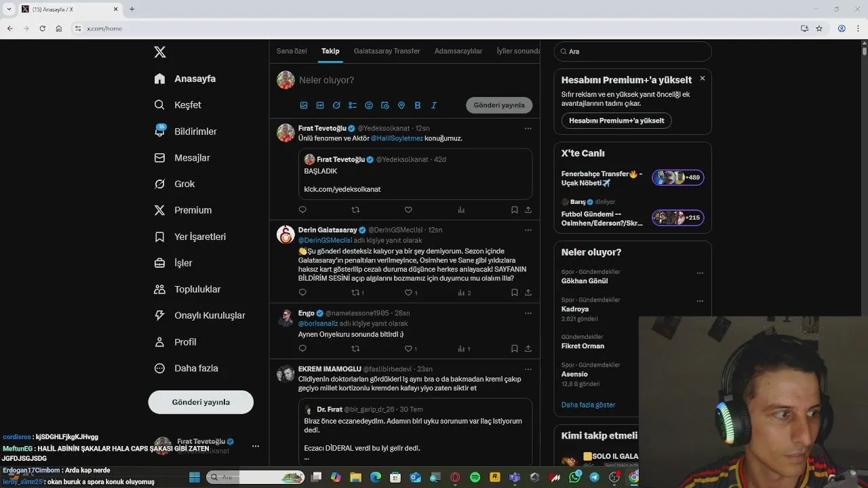Reply to the Engo post
The width and height of the screenshot is (868, 488).
pyautogui.click(x=302, y=348)
